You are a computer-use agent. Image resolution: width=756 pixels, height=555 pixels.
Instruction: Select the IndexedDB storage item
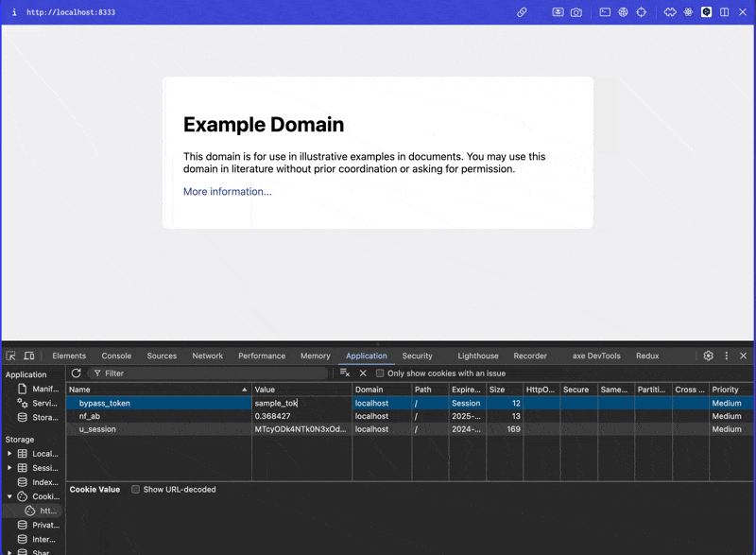38,482
